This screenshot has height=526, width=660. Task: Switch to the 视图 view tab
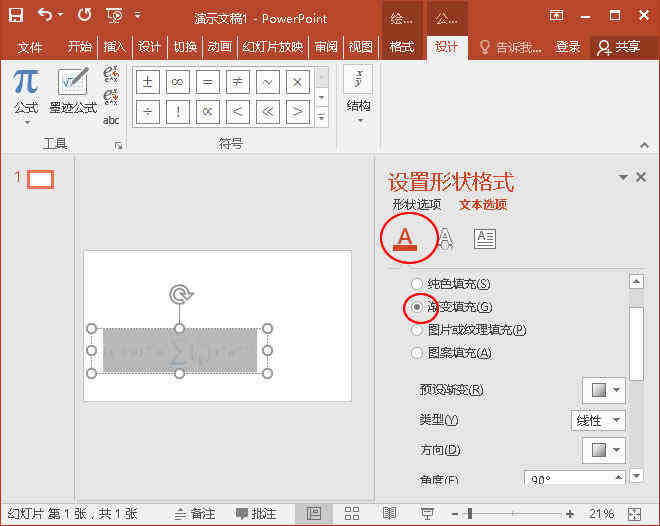point(361,47)
